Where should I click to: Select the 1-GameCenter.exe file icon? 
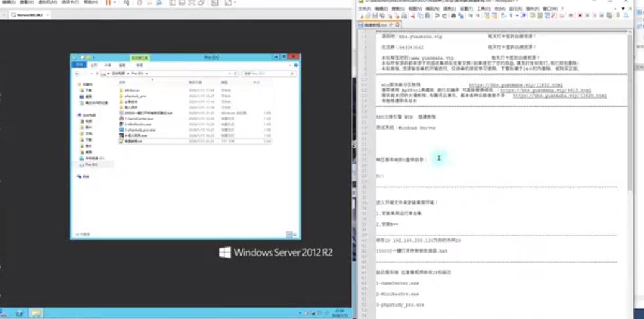(x=121, y=117)
